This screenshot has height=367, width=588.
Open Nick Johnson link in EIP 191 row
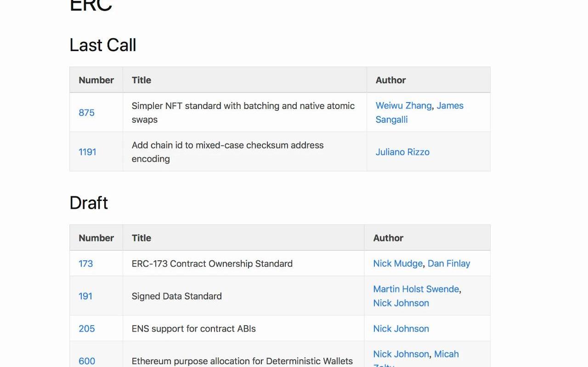point(401,303)
